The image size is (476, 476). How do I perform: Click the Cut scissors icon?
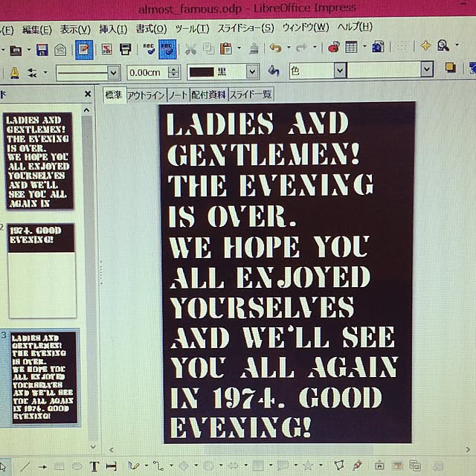pyautogui.click(x=190, y=49)
